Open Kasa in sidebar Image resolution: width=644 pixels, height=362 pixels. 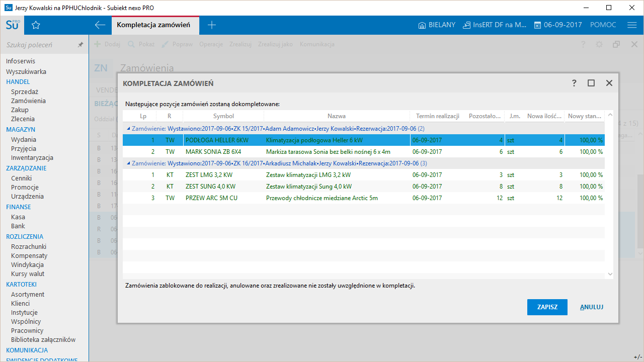tap(18, 217)
